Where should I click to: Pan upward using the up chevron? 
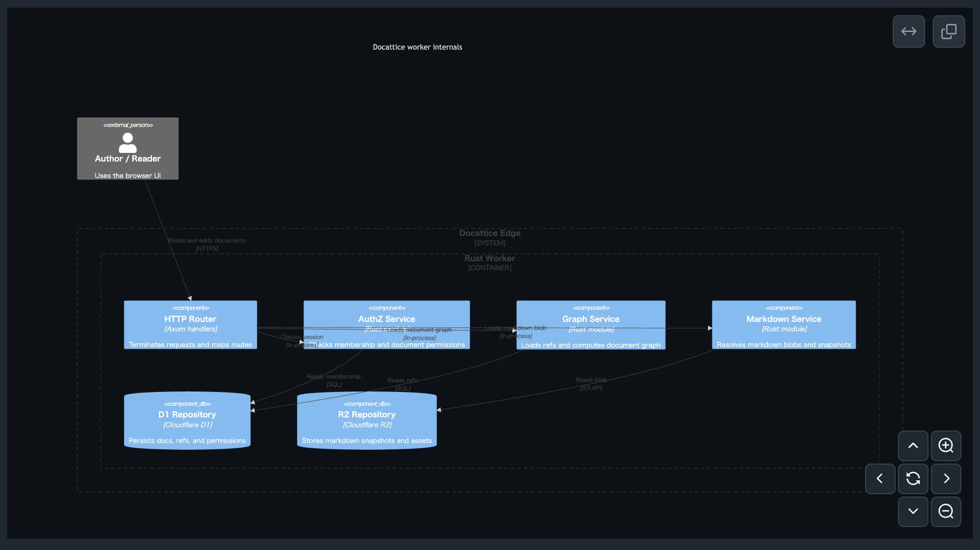point(913,446)
